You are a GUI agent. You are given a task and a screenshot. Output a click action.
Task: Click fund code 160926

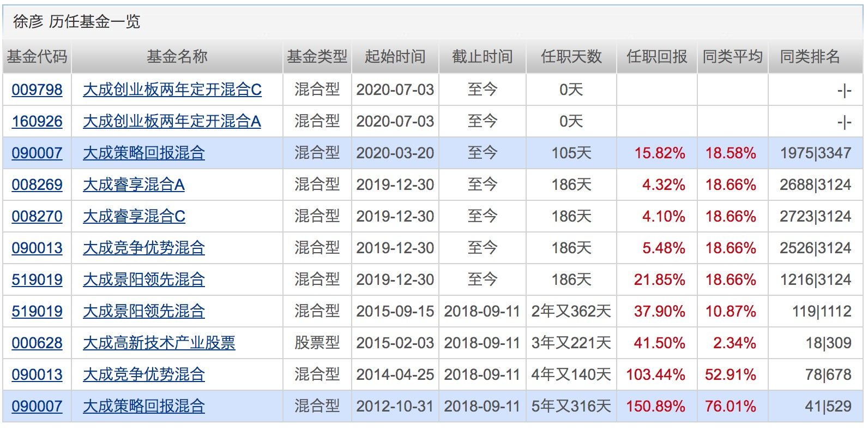point(37,121)
